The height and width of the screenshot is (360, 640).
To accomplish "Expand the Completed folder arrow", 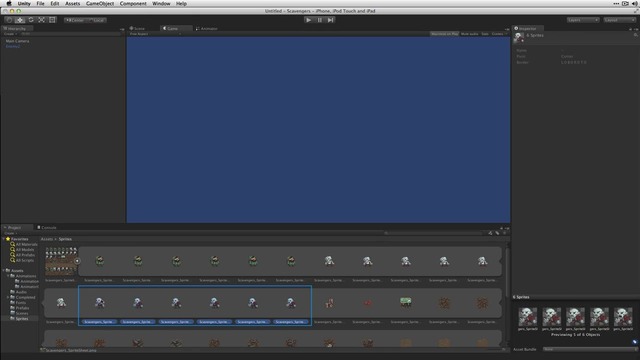I will tap(8, 297).
